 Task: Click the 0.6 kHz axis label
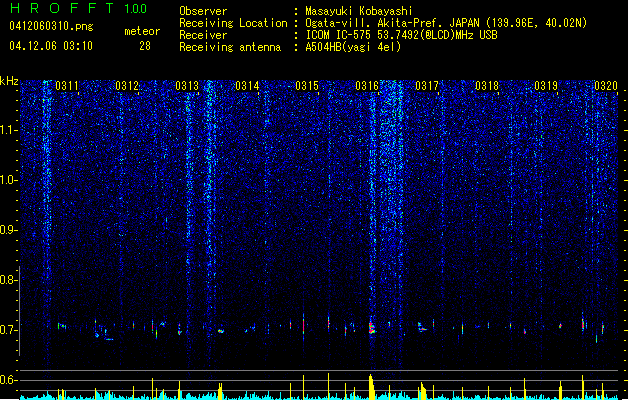click(x=8, y=380)
